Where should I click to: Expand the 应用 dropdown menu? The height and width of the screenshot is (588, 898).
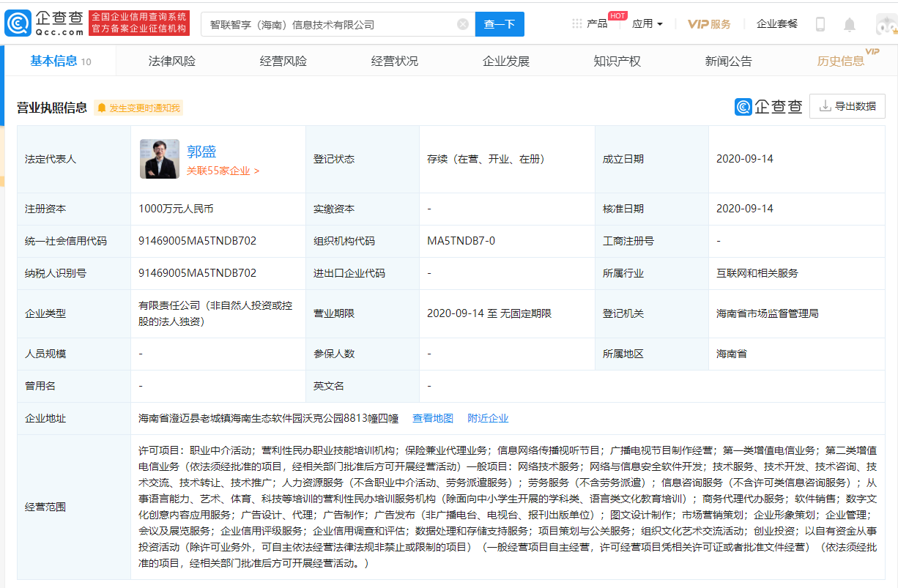647,23
